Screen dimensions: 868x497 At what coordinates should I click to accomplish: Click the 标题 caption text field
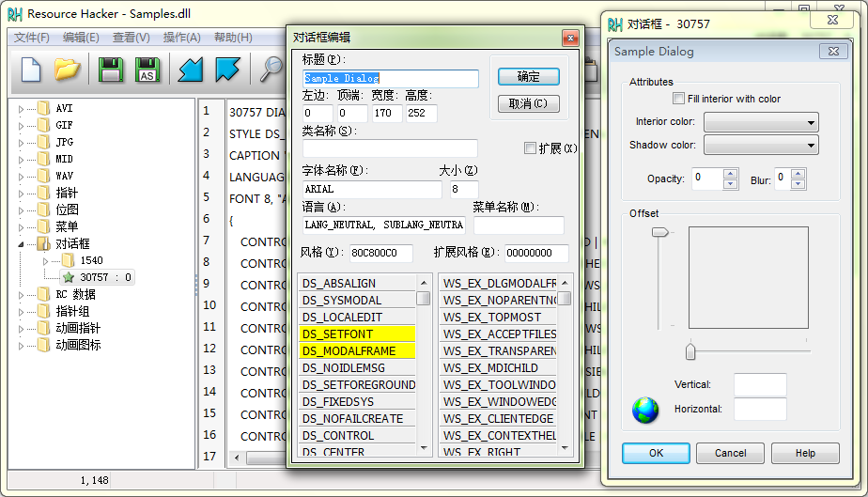coord(390,79)
